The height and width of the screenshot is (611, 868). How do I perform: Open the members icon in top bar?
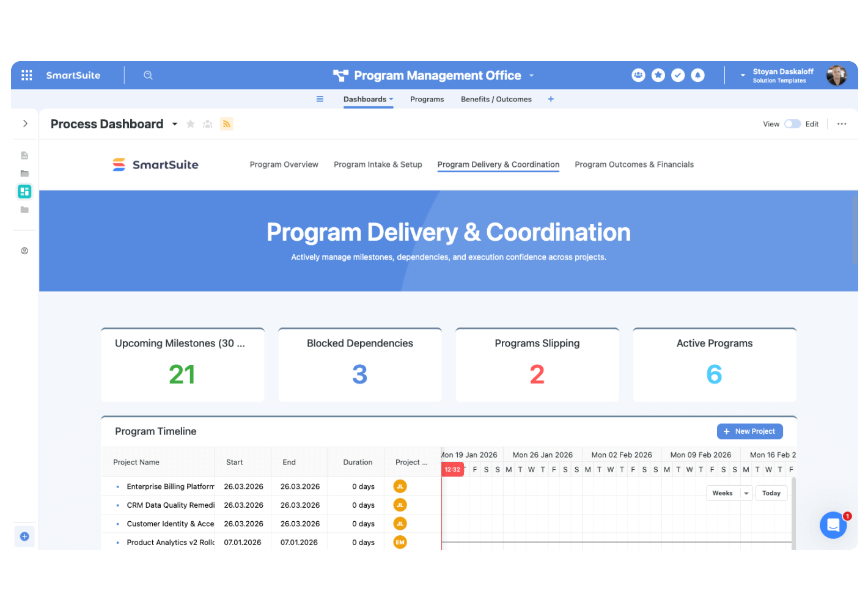tap(638, 75)
